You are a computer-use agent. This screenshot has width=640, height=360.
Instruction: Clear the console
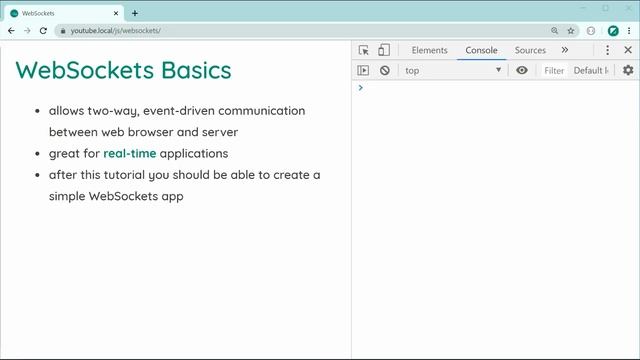(x=384, y=71)
